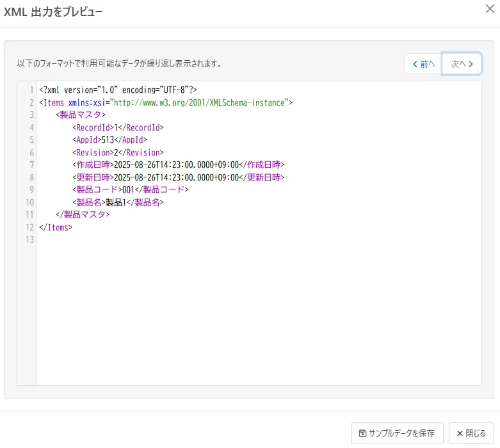Close the XML preview dialog with the X icon
The image size is (500, 448).
[x=490, y=9]
